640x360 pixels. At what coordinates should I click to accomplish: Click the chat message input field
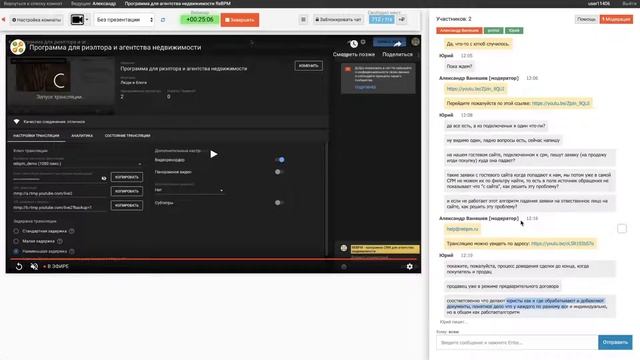[x=517, y=342]
